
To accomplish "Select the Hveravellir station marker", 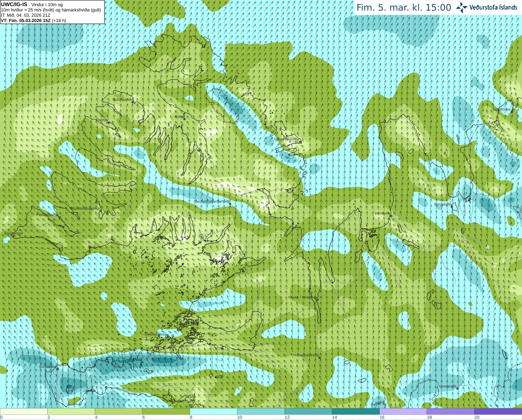I will tap(457, 388).
